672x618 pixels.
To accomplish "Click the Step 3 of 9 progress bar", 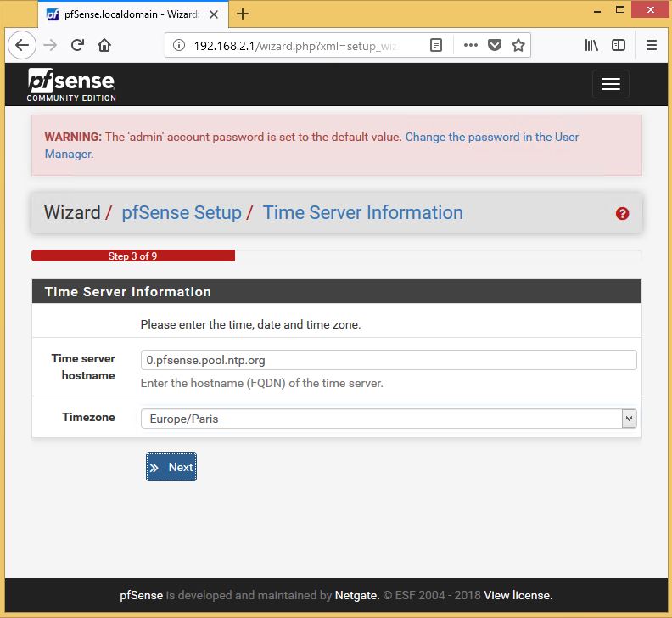I will 133,256.
